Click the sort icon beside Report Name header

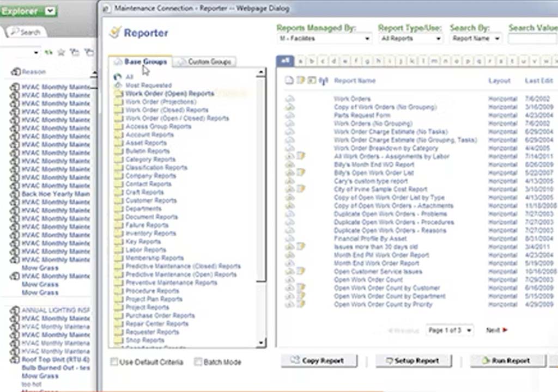pyautogui.click(x=323, y=80)
